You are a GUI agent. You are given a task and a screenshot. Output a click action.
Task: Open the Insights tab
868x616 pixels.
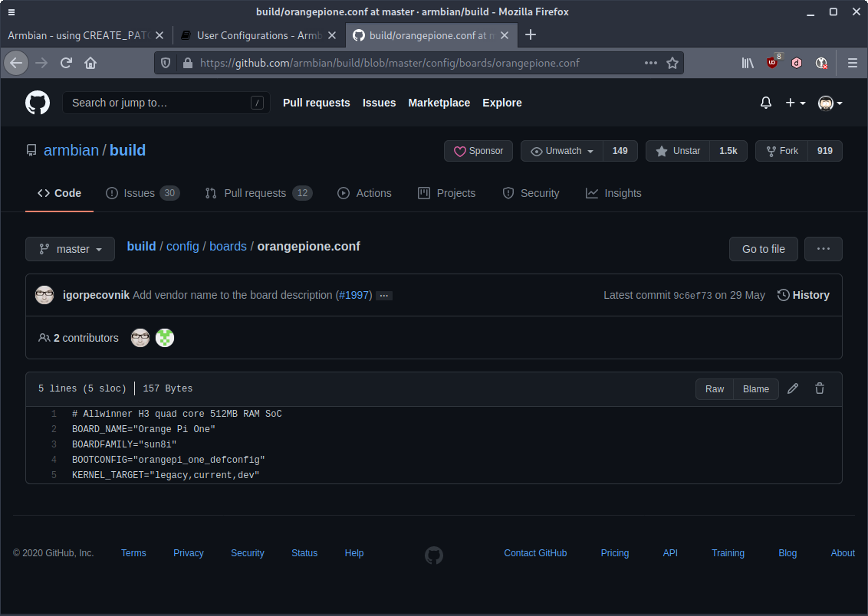[x=613, y=193]
